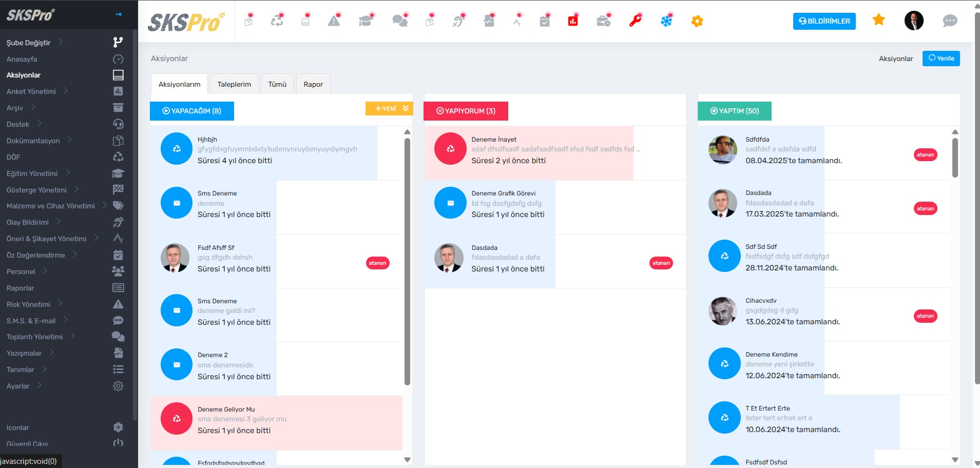
Task: Click the people group icon beside Personel
Action: point(118,271)
